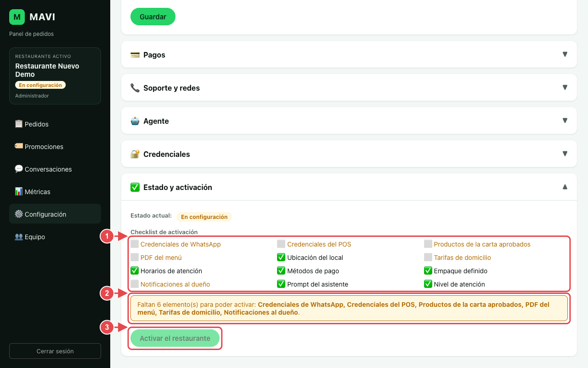
Task: Go to Promociones in the sidebar
Action: 55,146
